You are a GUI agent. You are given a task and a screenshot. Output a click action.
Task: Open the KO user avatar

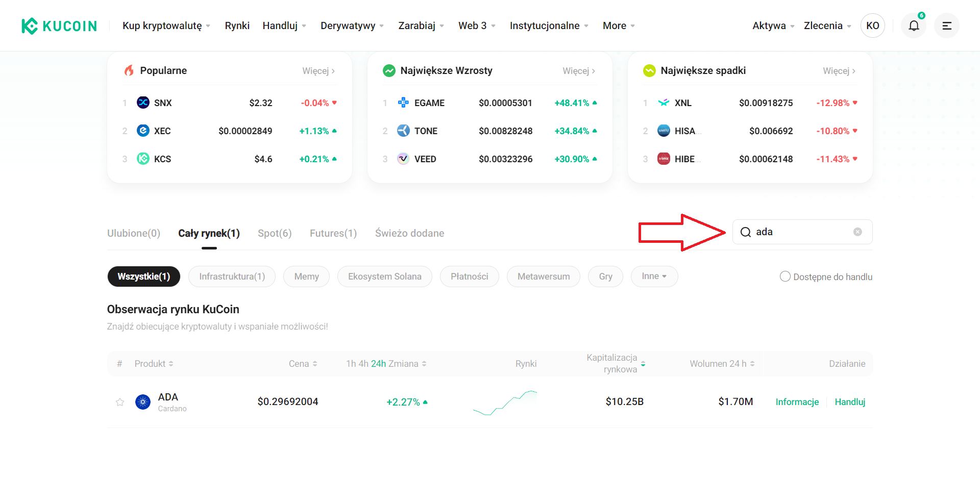click(873, 26)
